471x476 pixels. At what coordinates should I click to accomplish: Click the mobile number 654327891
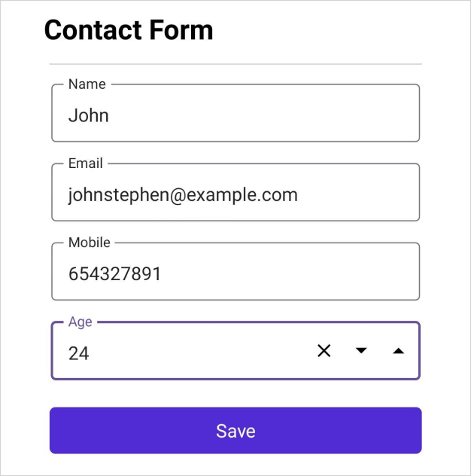[114, 274]
